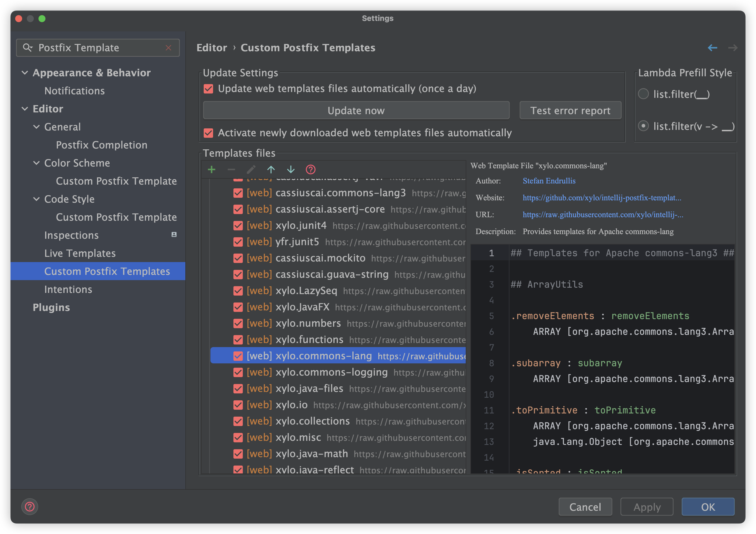Click in the Postfix Template search field

click(x=99, y=48)
